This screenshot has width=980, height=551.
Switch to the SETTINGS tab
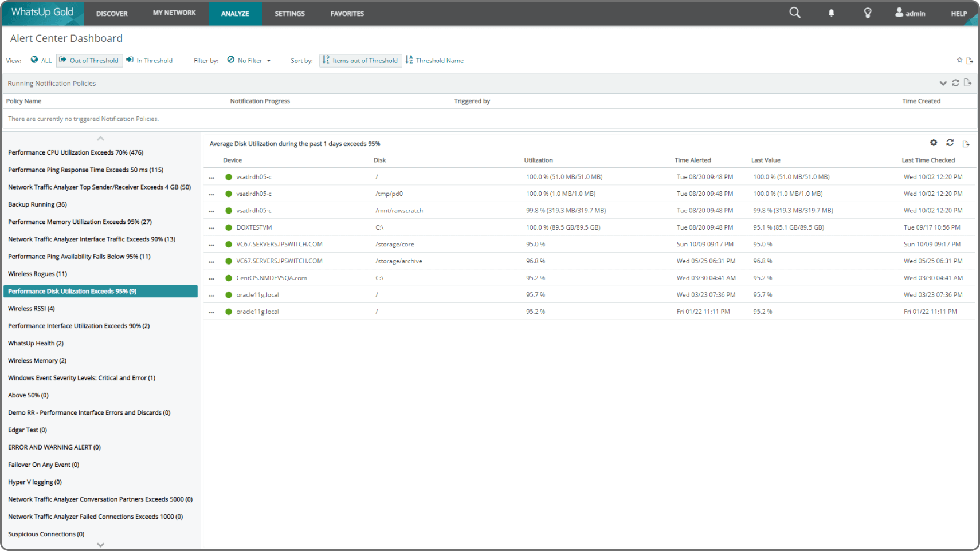(289, 13)
